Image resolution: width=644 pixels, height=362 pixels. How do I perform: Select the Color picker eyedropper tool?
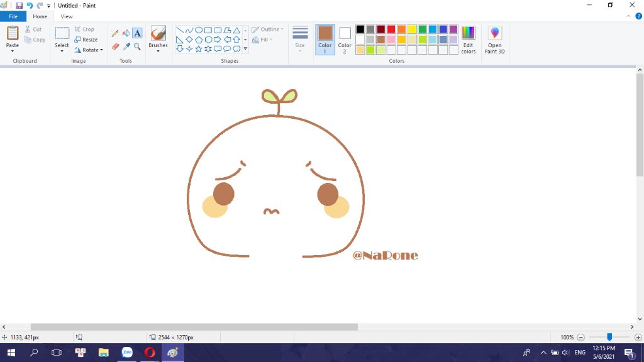point(126,47)
